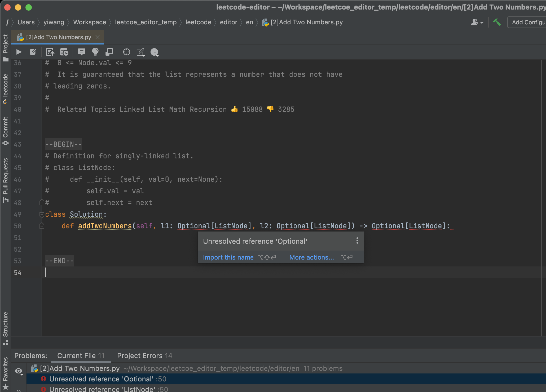
Task: Click the Add Configuration button
Action: tap(528, 22)
